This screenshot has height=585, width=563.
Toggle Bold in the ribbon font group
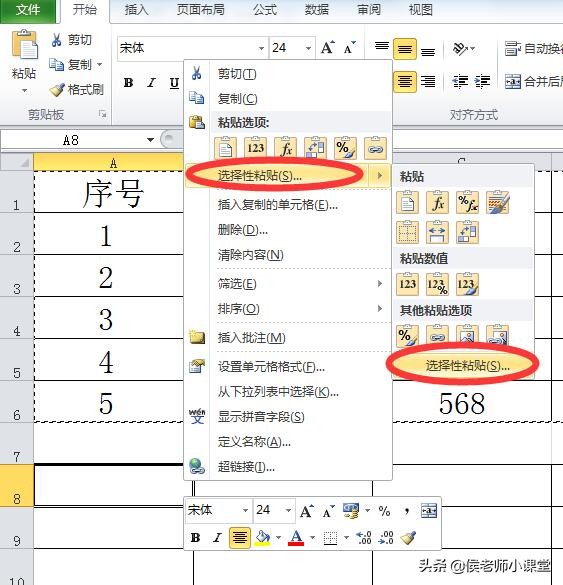tap(129, 82)
